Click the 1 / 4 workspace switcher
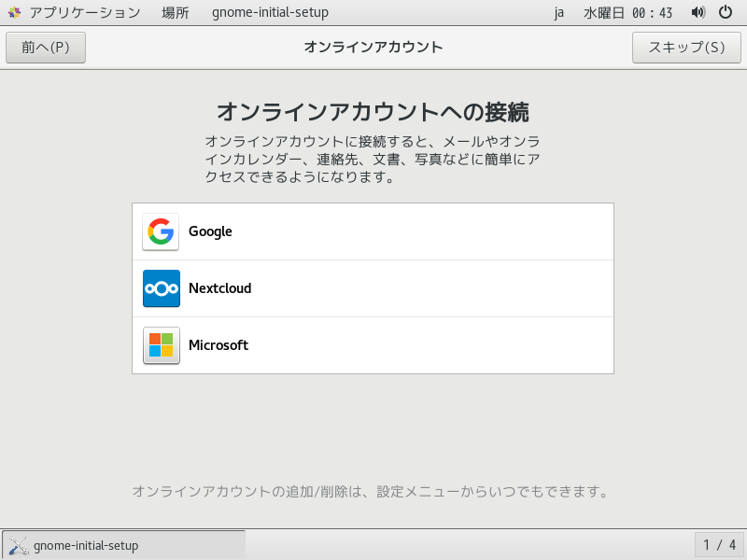747x560 pixels. [720, 545]
